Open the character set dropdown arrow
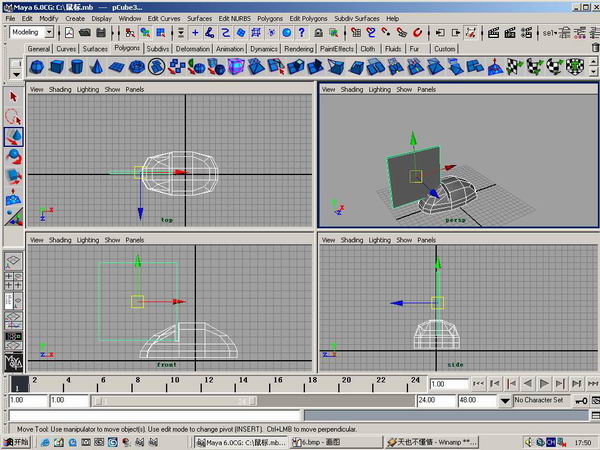 [505, 401]
